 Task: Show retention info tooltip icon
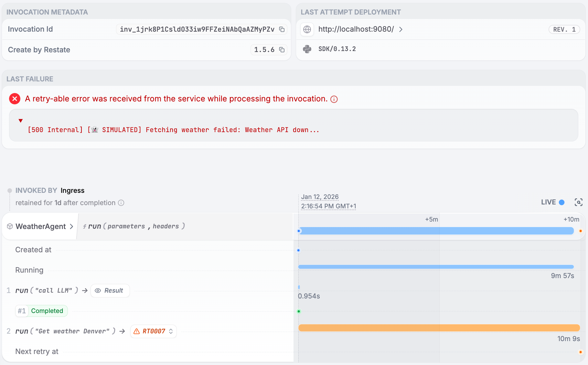click(121, 203)
